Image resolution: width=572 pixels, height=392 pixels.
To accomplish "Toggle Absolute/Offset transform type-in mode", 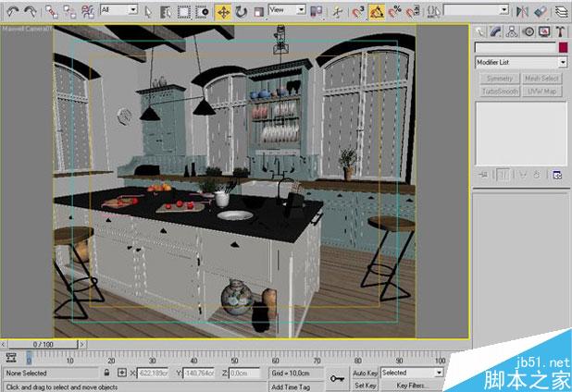I will pyautogui.click(x=122, y=373).
